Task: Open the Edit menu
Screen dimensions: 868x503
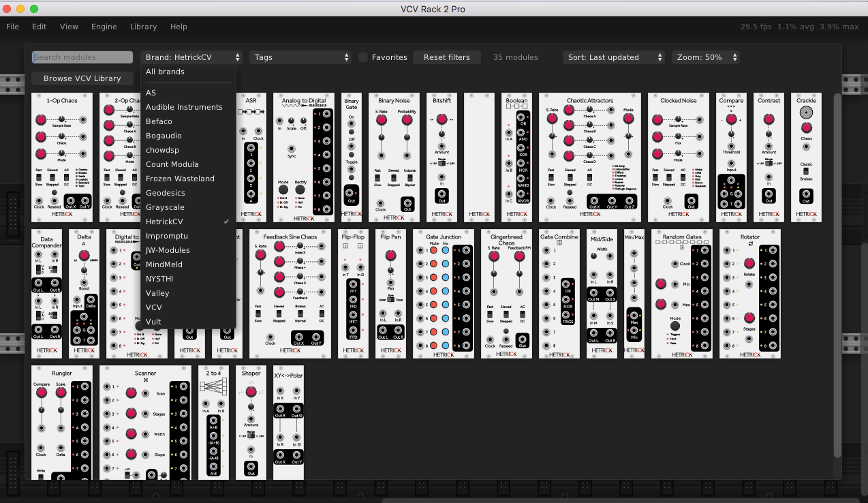Action: tap(39, 27)
